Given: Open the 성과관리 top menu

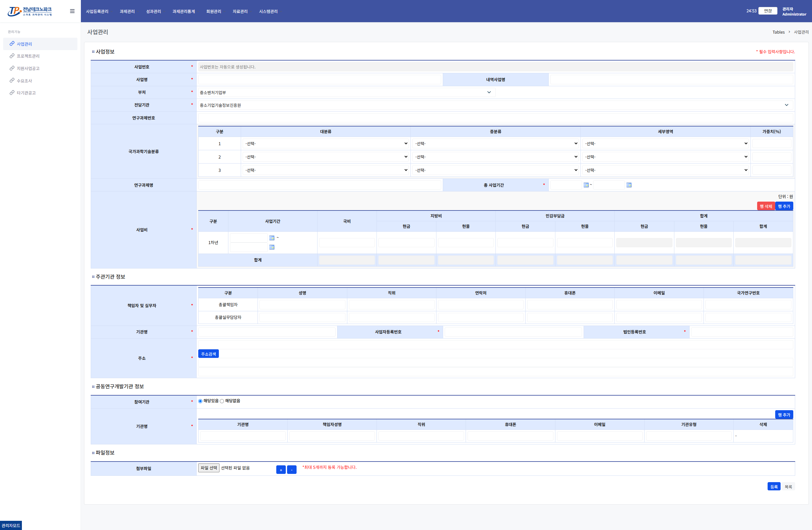Looking at the screenshot, I should [154, 11].
